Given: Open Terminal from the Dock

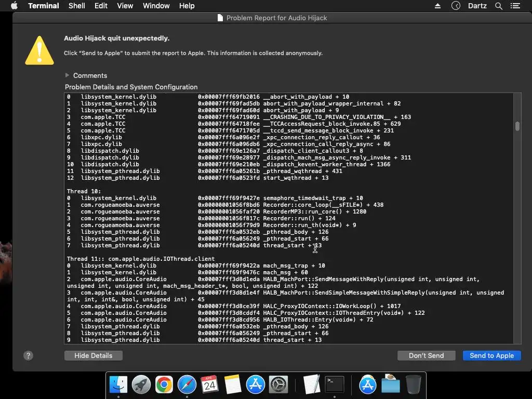Looking at the screenshot, I should tap(335, 385).
